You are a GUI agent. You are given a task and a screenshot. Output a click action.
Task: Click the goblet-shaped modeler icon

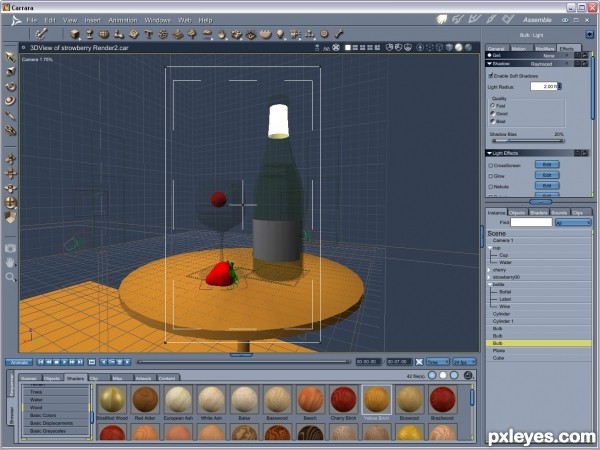[90, 34]
